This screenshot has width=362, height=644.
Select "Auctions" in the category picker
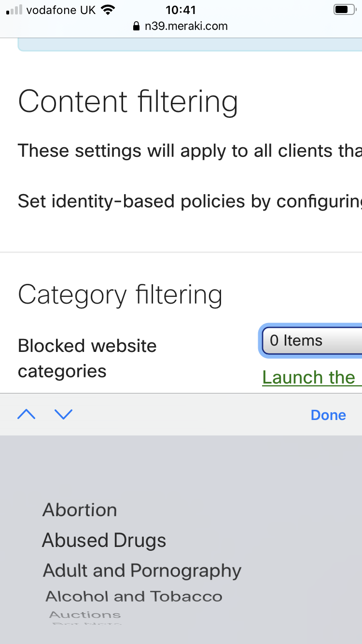click(x=84, y=614)
